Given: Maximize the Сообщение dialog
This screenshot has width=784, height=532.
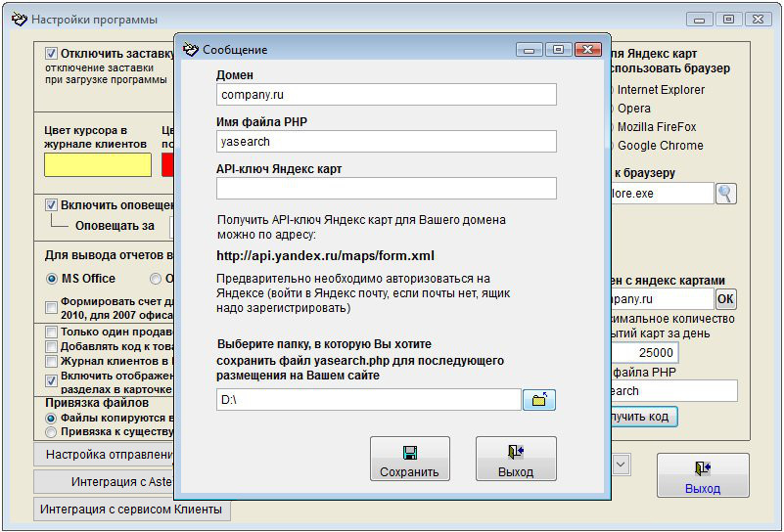Looking at the screenshot, I should (559, 50).
